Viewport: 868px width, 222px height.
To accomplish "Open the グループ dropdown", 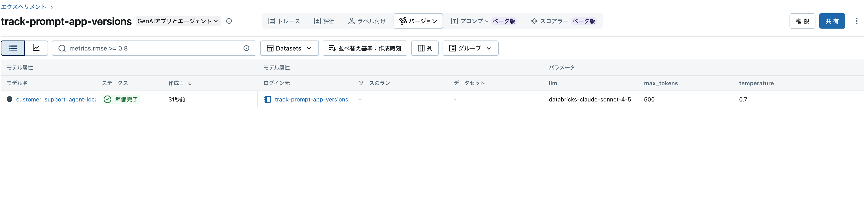I will pos(470,48).
